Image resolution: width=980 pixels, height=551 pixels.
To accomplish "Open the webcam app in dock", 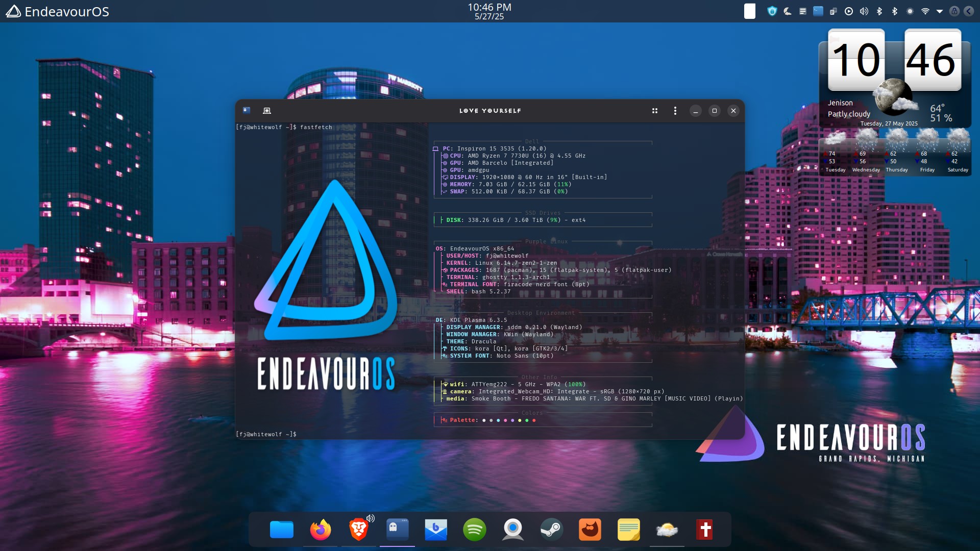I will click(x=513, y=530).
